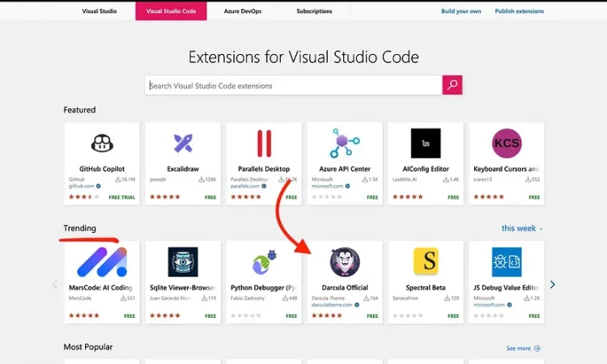Click the Sqlite Viewer-Browser icon

coord(183,262)
